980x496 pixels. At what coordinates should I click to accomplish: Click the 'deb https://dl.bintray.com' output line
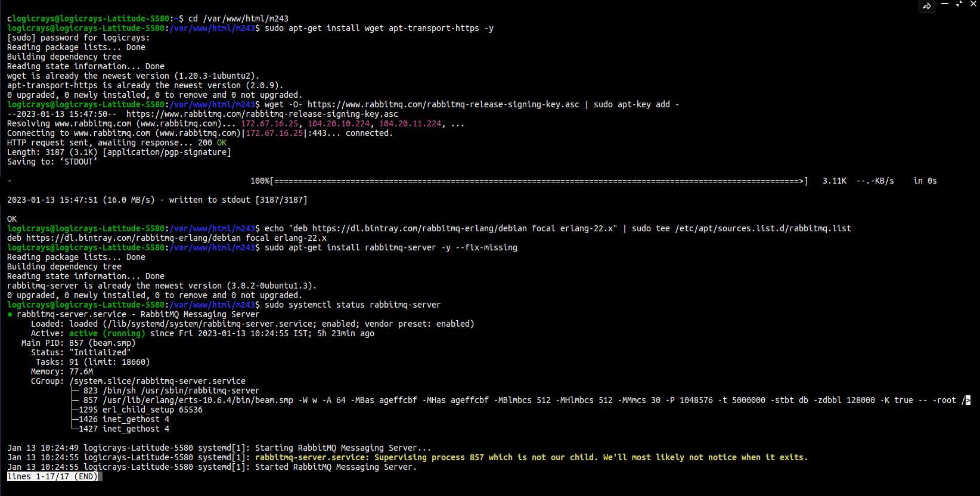point(167,238)
